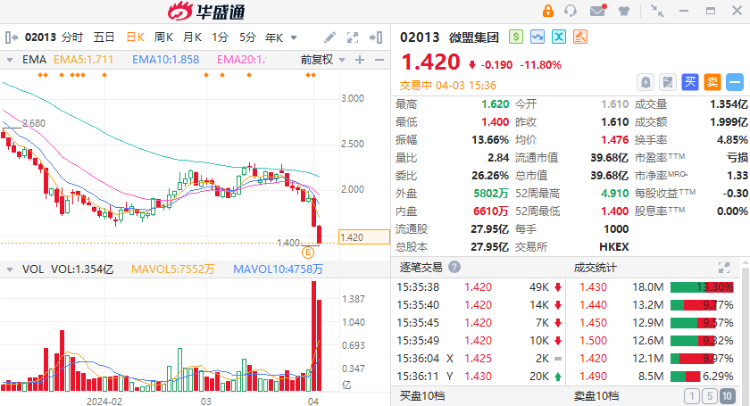Select the 日K chart tab

[x=135, y=37]
